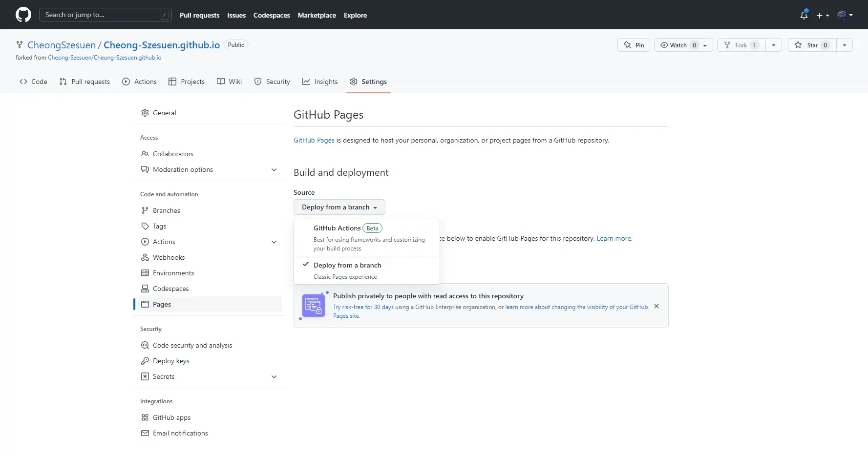Click the Pin repository button

point(634,45)
